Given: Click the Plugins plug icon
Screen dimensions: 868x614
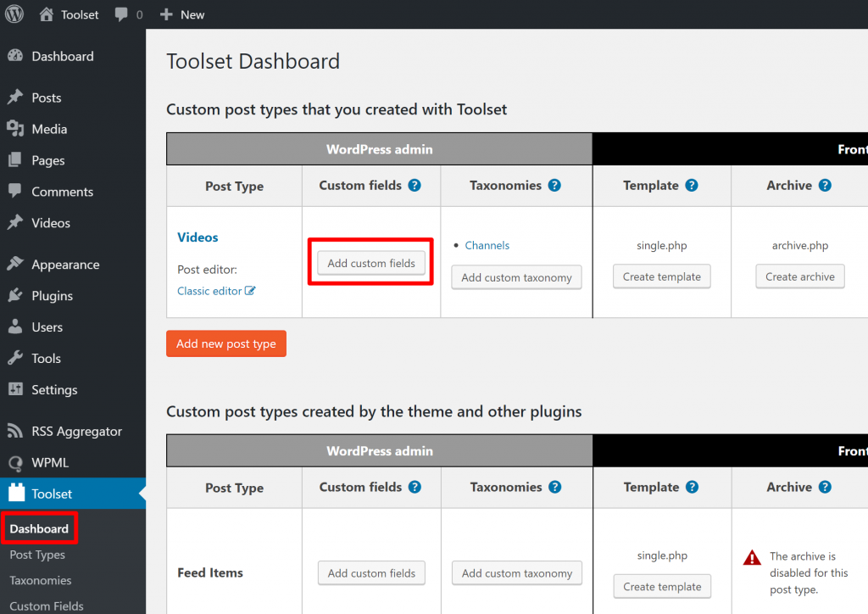Looking at the screenshot, I should [x=15, y=296].
